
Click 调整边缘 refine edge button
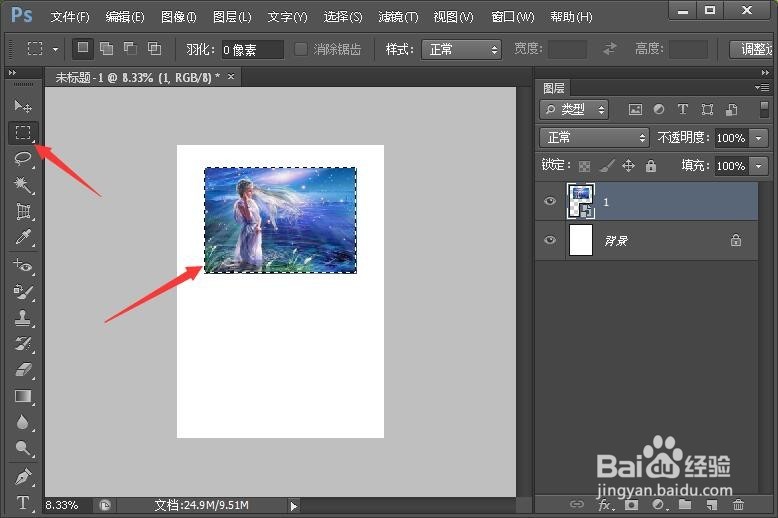coord(753,49)
